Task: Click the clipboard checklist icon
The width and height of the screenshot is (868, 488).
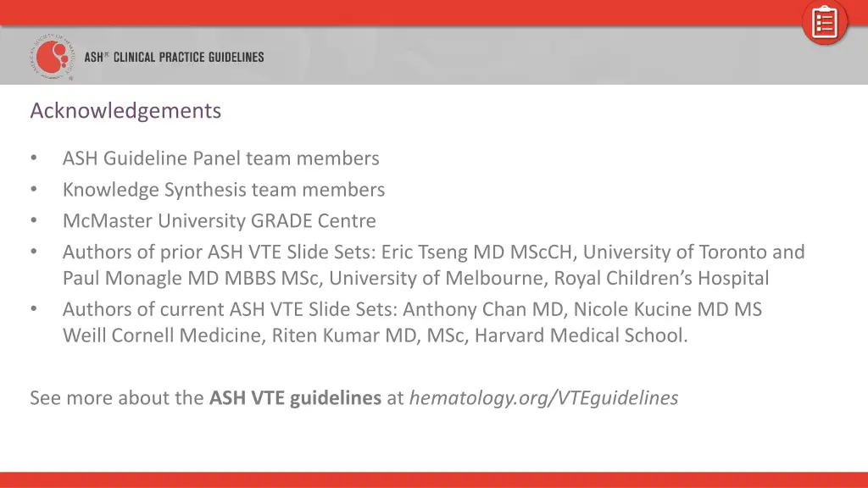Action: pyautogui.click(x=824, y=23)
